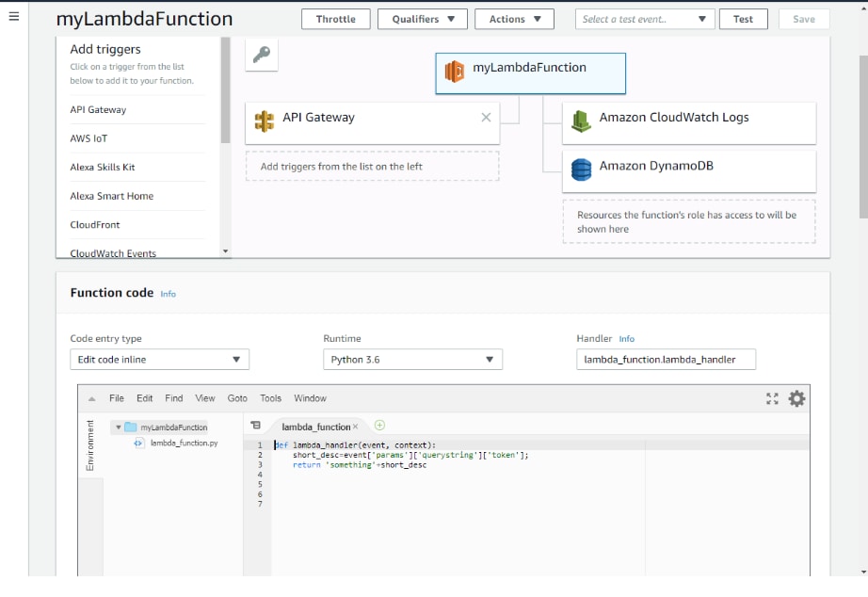The width and height of the screenshot is (868, 597).
Task: Click the lambda_function.py file icon
Action: coord(139,444)
